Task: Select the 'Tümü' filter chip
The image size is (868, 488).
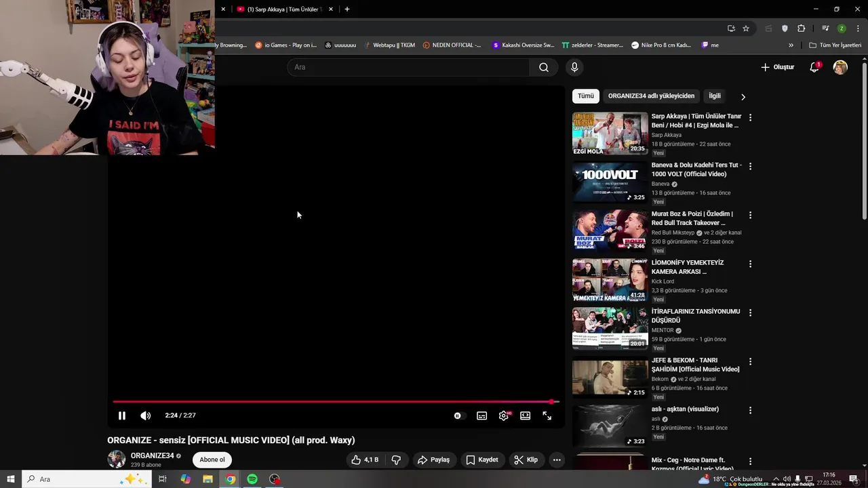Action: click(x=585, y=96)
